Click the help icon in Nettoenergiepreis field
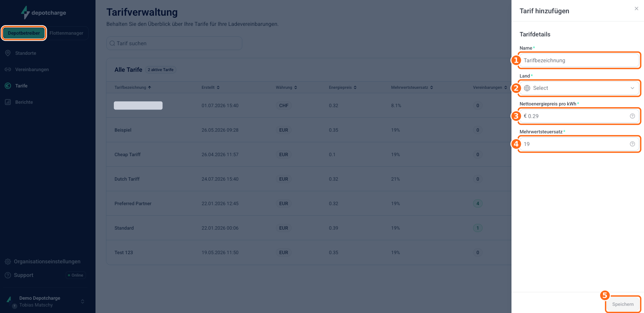 [x=632, y=116]
